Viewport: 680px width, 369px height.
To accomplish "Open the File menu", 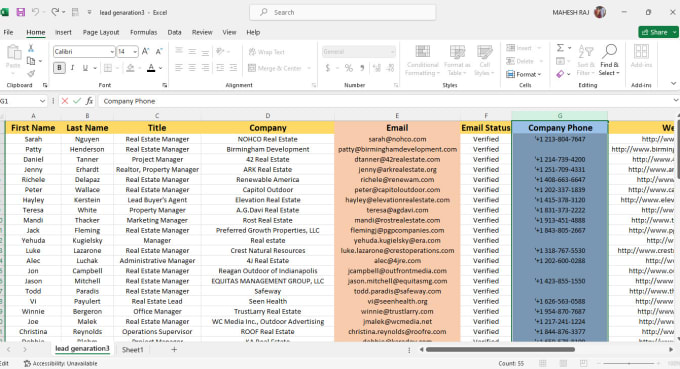I will pyautogui.click(x=8, y=32).
